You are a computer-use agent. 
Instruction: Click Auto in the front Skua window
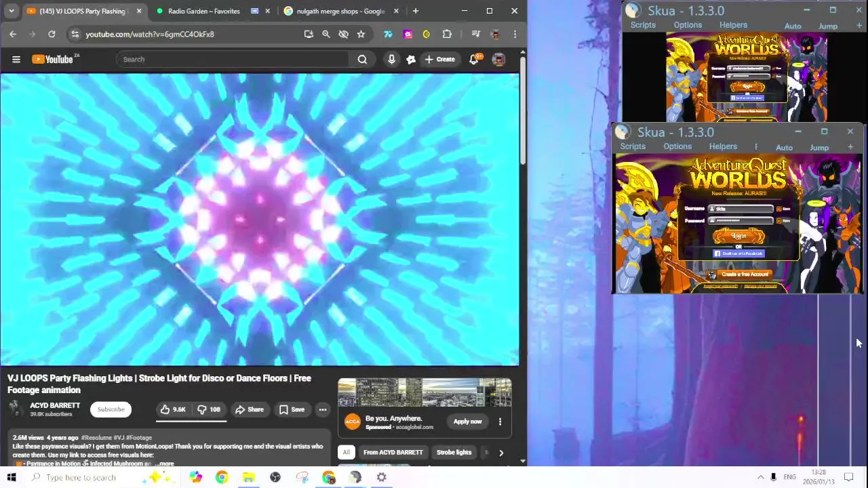(x=784, y=147)
